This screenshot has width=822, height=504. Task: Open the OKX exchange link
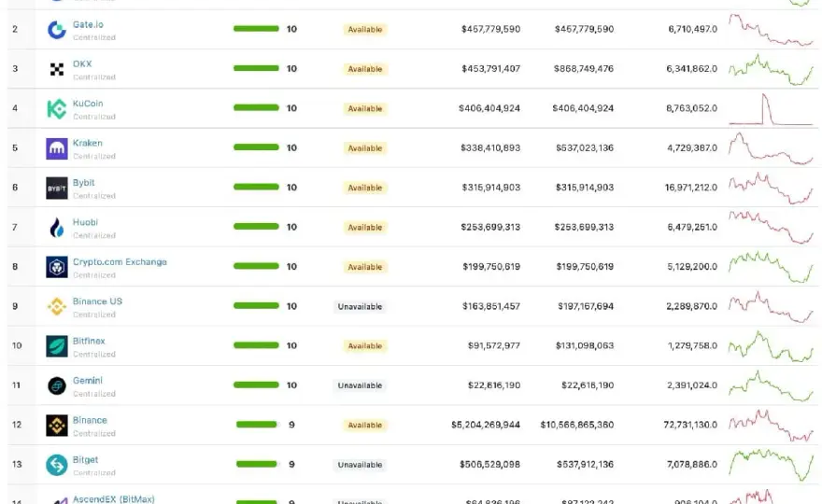[82, 63]
